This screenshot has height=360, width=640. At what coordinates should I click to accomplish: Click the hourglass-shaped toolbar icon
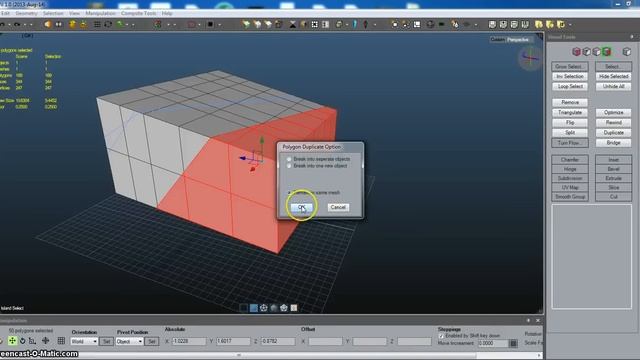[x=293, y=24]
